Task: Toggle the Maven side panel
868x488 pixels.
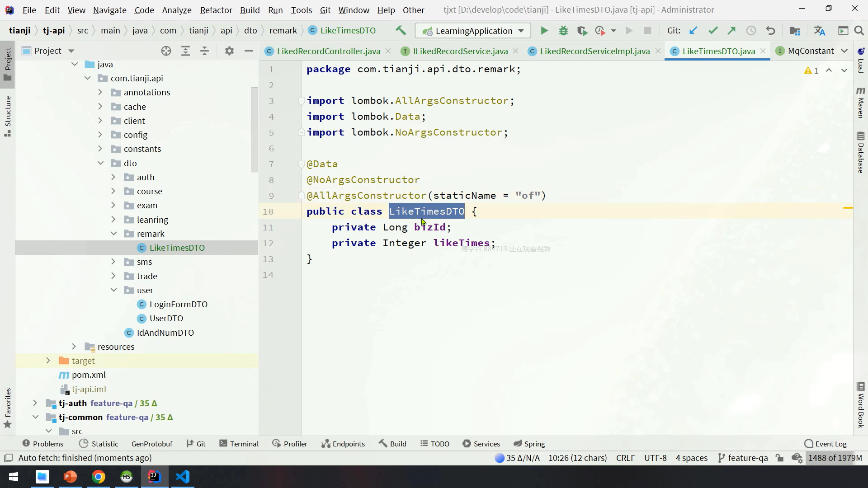Action: [860, 103]
